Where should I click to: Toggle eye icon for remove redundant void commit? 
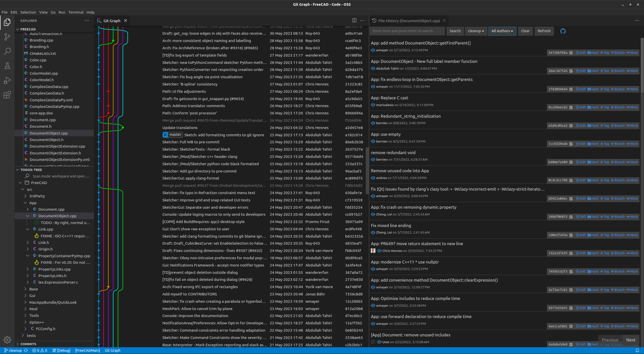[x=373, y=159]
